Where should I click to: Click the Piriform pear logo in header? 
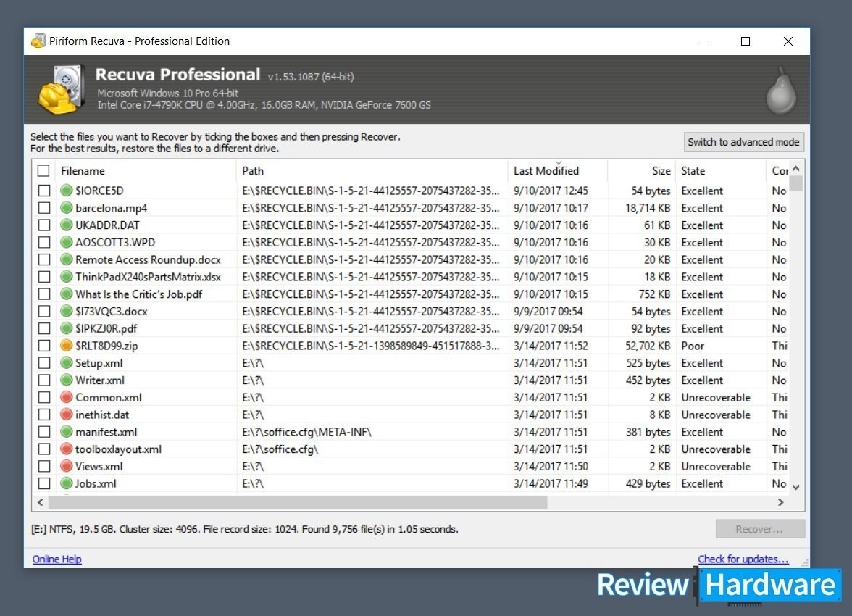tap(781, 91)
